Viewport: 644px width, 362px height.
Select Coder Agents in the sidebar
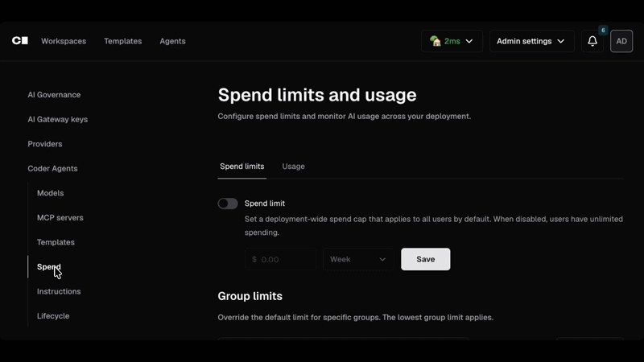(52, 169)
